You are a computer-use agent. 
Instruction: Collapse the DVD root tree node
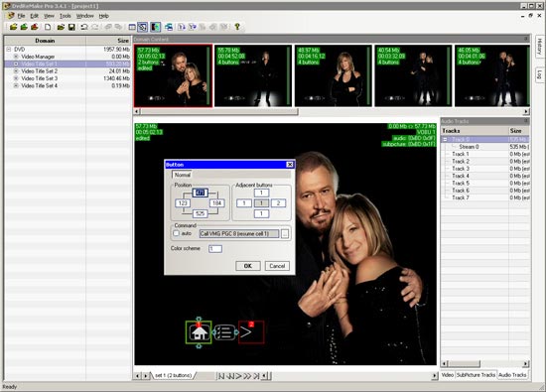click(9, 49)
